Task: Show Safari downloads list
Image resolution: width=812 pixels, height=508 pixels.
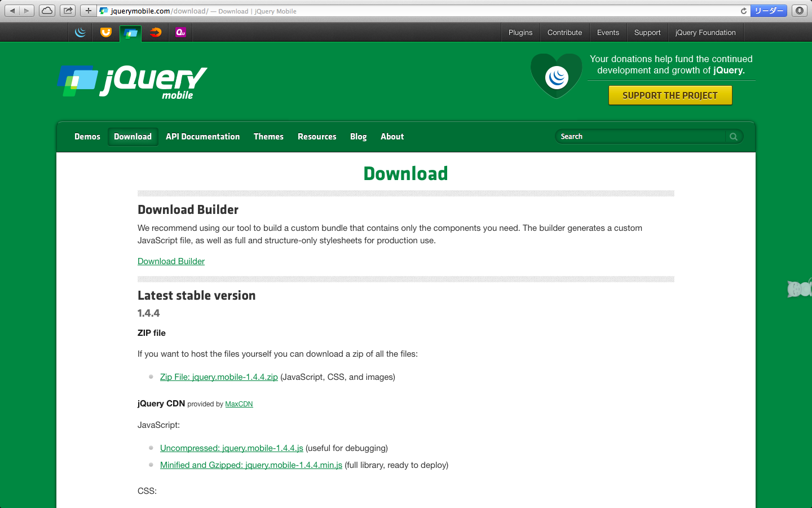Action: [799, 11]
